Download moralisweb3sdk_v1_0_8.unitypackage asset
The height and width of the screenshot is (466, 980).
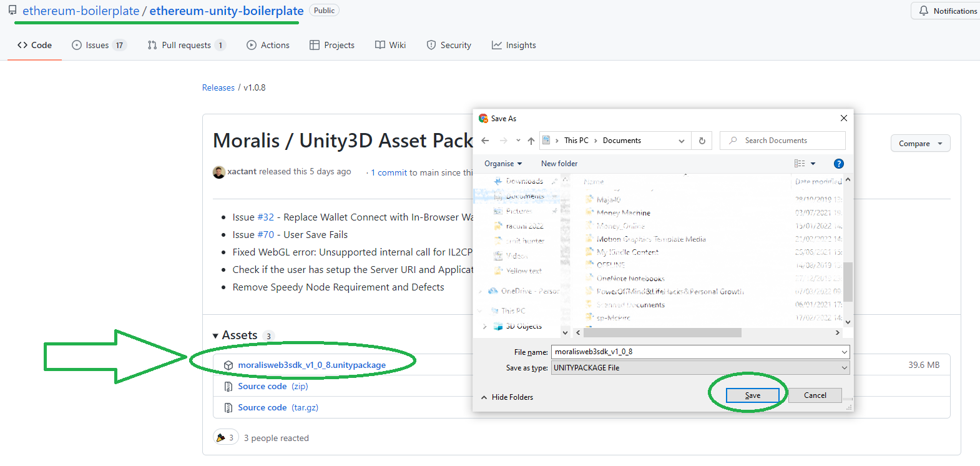click(311, 365)
